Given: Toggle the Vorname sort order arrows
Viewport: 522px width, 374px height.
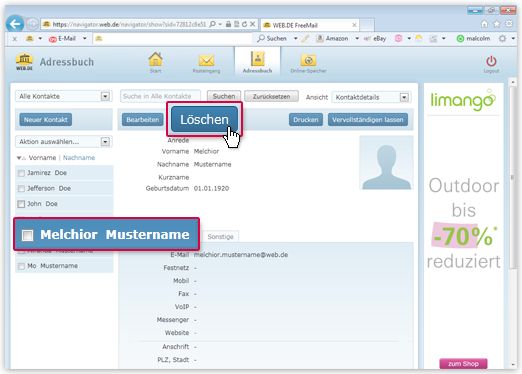Looking at the screenshot, I should 21,158.
